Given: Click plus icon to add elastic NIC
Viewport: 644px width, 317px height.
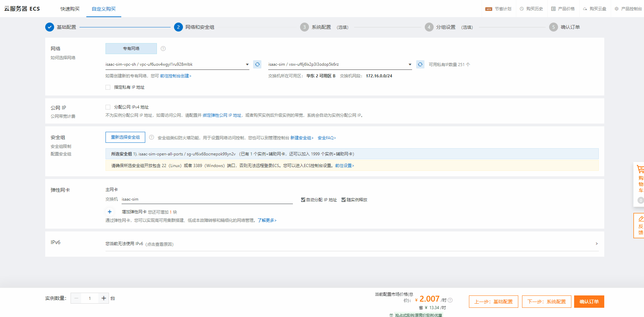Looking at the screenshot, I should tap(110, 212).
